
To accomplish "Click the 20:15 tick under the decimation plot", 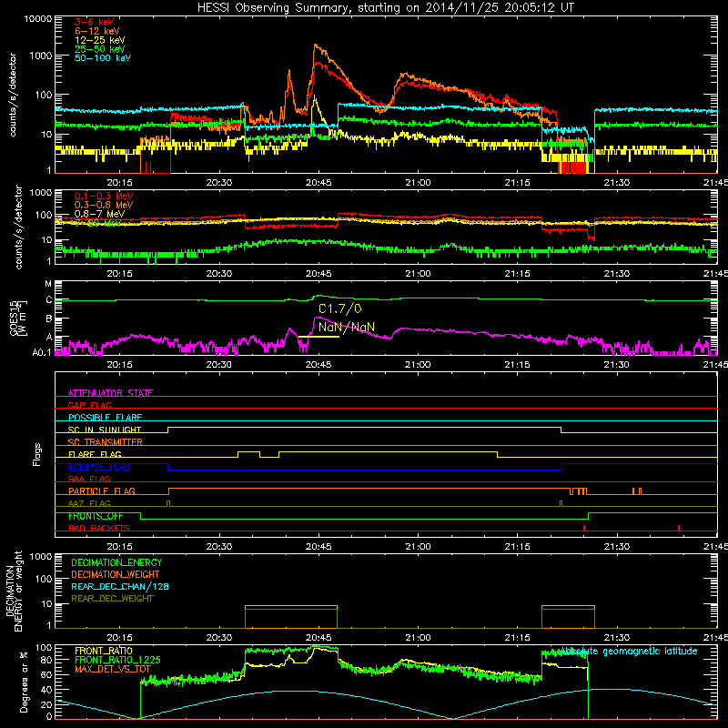I will pyautogui.click(x=120, y=638).
